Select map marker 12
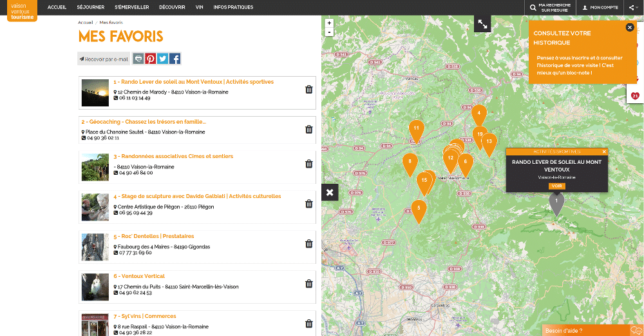This screenshot has height=336, width=644. tap(451, 161)
